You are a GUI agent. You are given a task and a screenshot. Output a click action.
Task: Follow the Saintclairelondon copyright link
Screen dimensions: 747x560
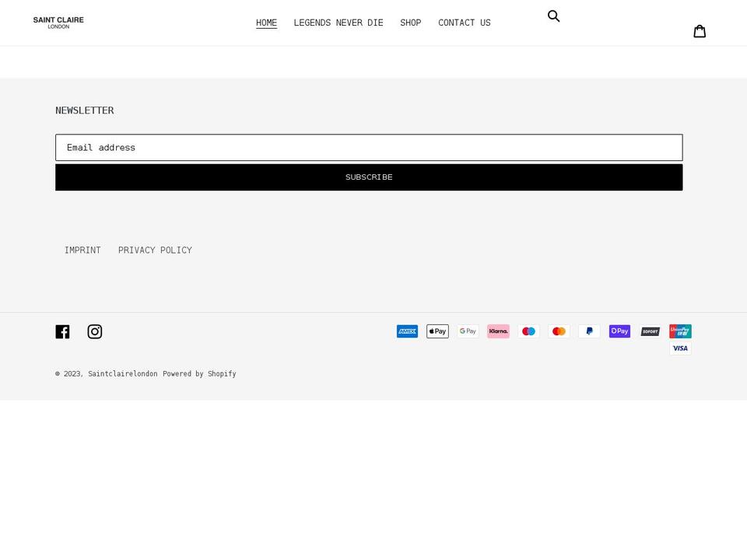tap(123, 374)
